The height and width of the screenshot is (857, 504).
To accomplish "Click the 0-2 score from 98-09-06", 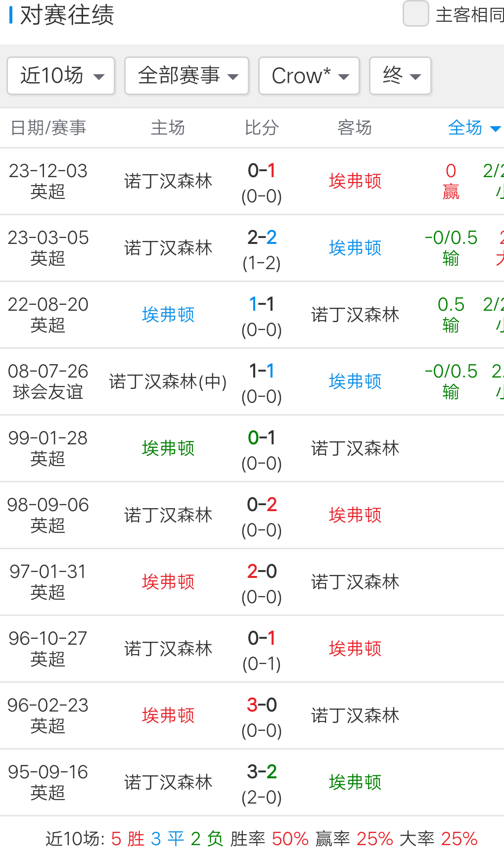I will point(262,505).
